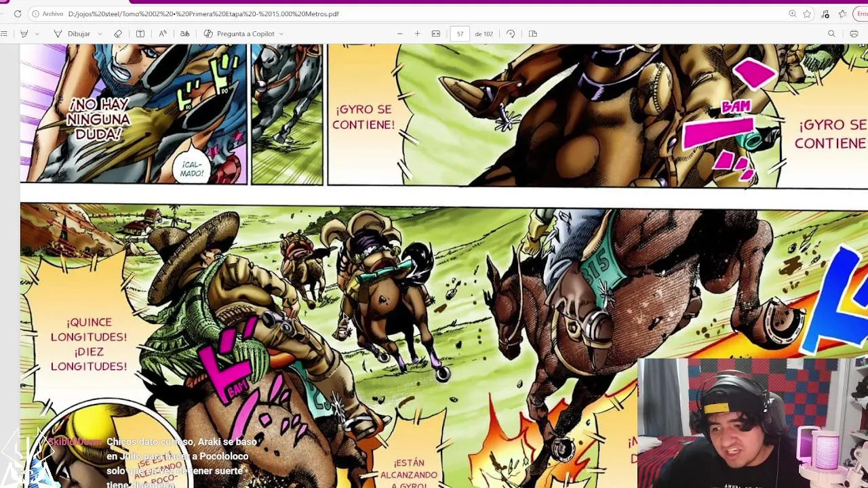Print the PDF with the printer icon
This screenshot has height=488, width=868.
[x=854, y=34]
